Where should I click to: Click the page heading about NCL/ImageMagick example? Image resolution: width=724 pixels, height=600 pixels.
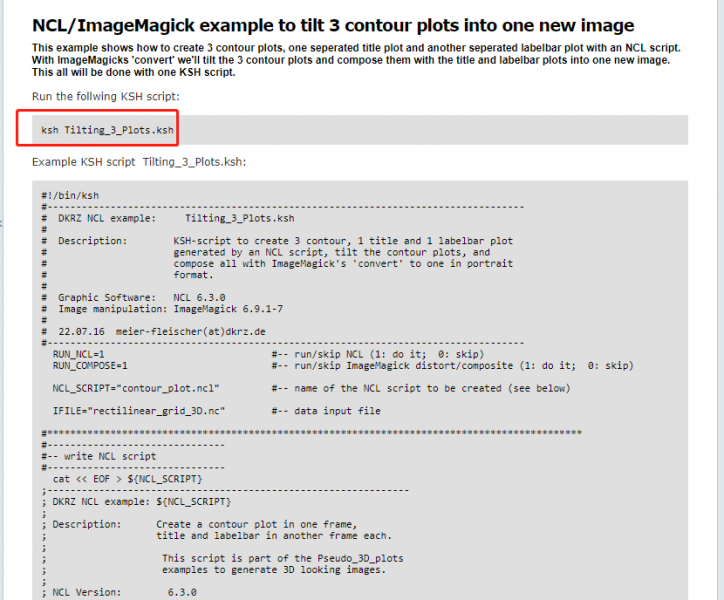pyautogui.click(x=333, y=26)
